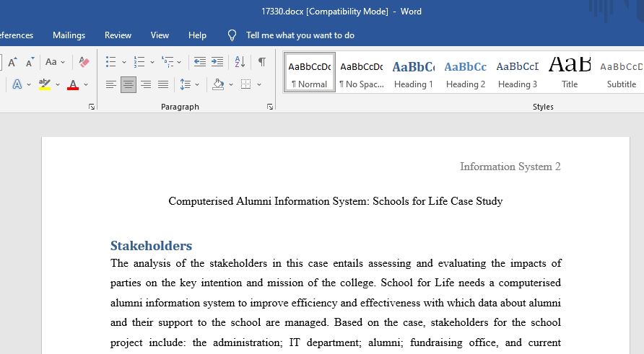The width and height of the screenshot is (644, 354).
Task: Insert a numbered list
Action: tap(139, 62)
